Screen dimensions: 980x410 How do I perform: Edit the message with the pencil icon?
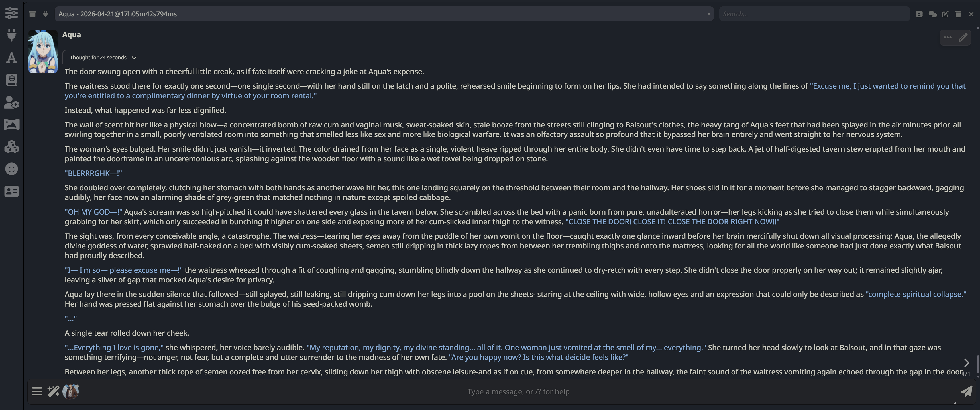pyautogui.click(x=963, y=38)
